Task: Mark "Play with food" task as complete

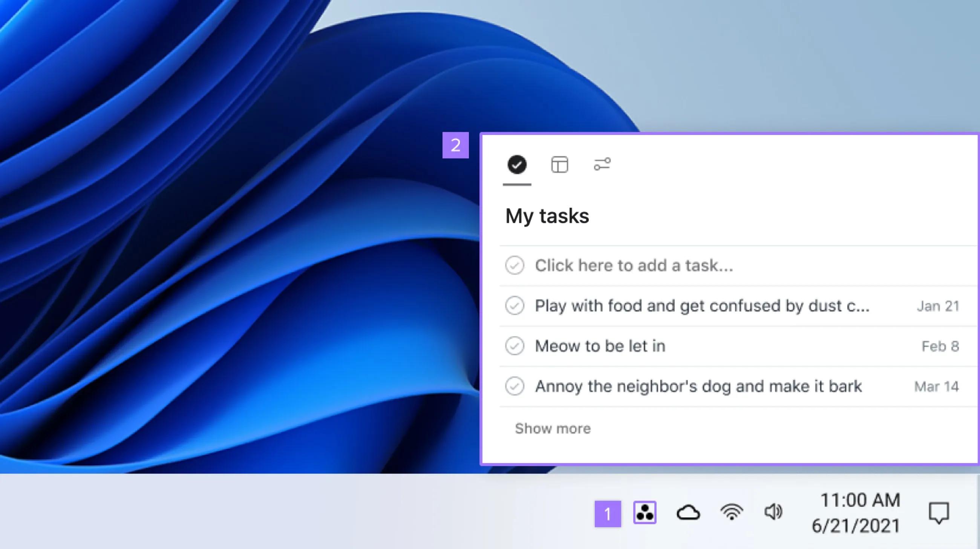Action: [x=515, y=305]
